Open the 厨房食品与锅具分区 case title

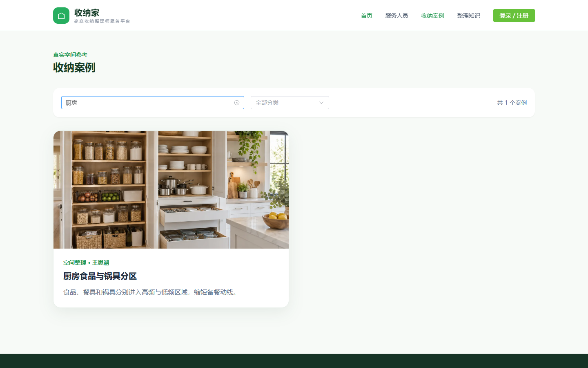(100, 276)
